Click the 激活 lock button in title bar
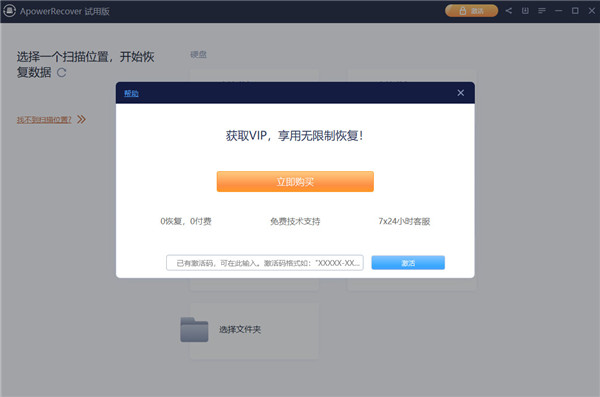This screenshot has width=600, height=397. pos(471,11)
